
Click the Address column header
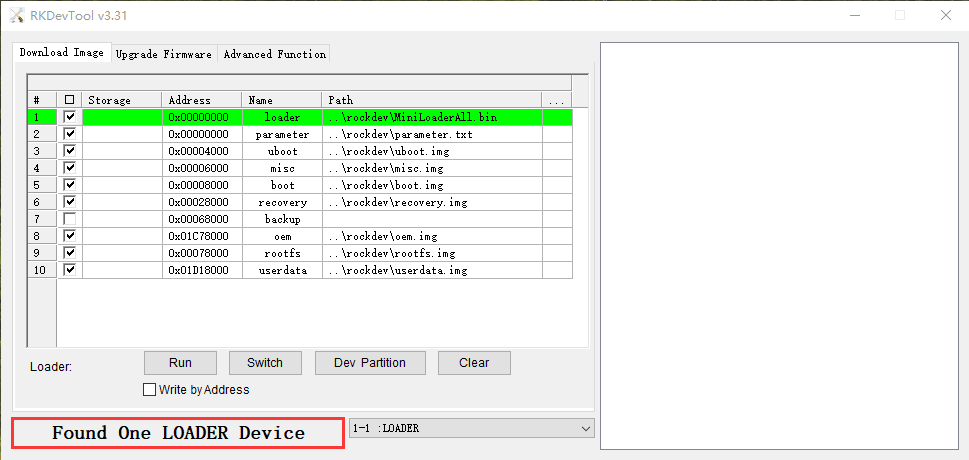(x=201, y=100)
